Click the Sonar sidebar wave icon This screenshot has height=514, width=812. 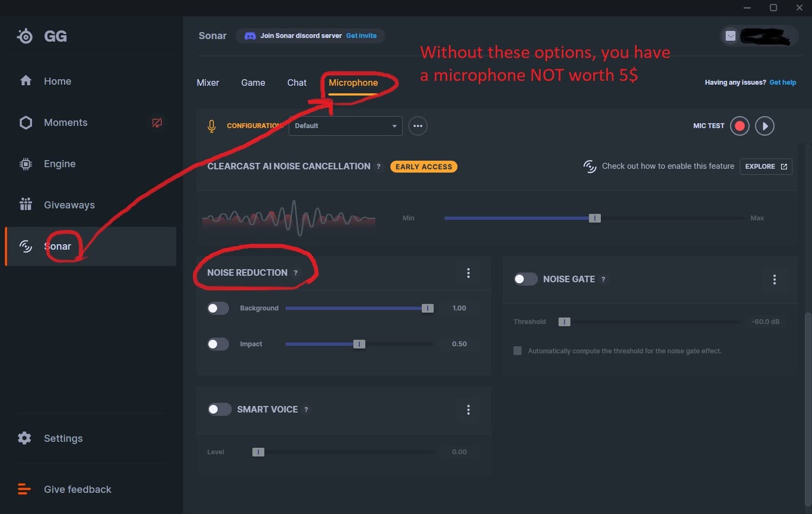26,246
